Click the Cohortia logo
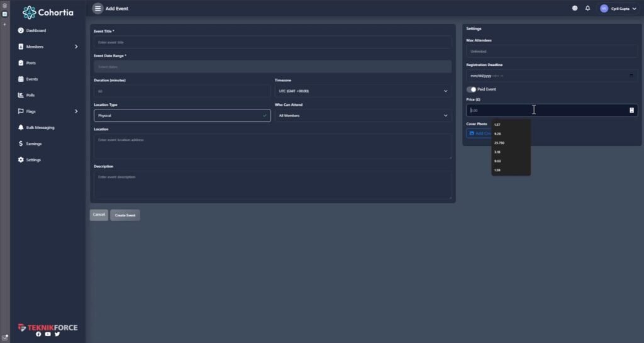This screenshot has height=343, width=644. pos(48,13)
